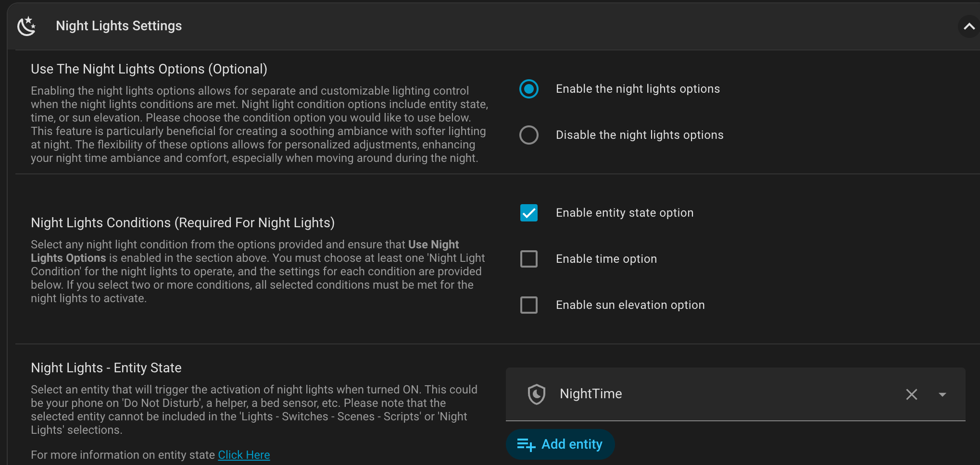Image resolution: width=980 pixels, height=465 pixels.
Task: Click the "Enable sun elevation option" label
Action: (x=630, y=305)
